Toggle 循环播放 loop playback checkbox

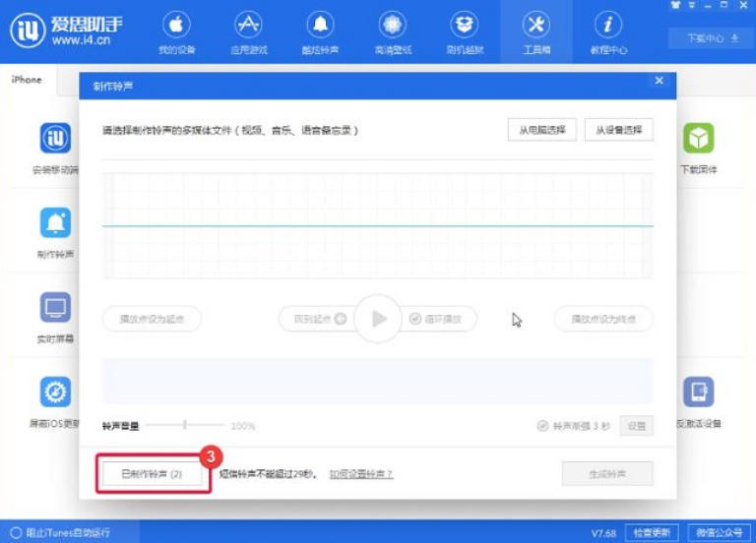click(415, 319)
